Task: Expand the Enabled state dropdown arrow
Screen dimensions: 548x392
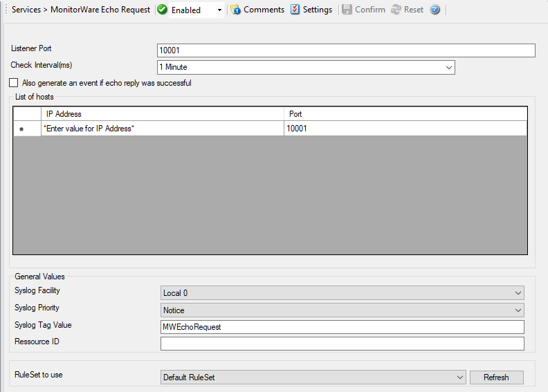Action: [x=219, y=10]
